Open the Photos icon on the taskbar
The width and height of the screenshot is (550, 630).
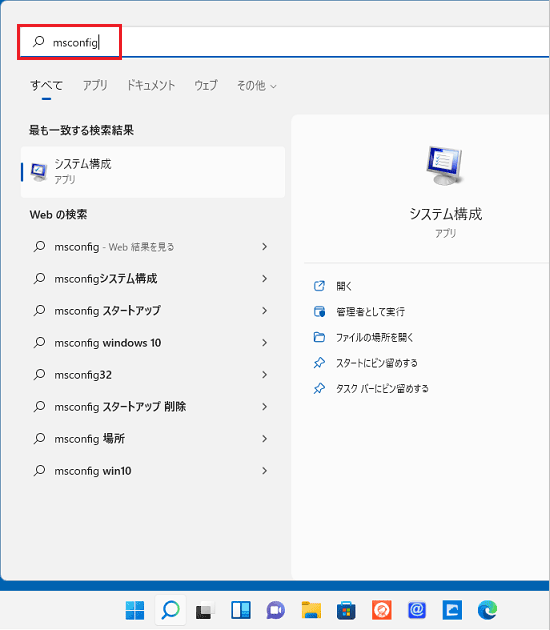point(452,610)
